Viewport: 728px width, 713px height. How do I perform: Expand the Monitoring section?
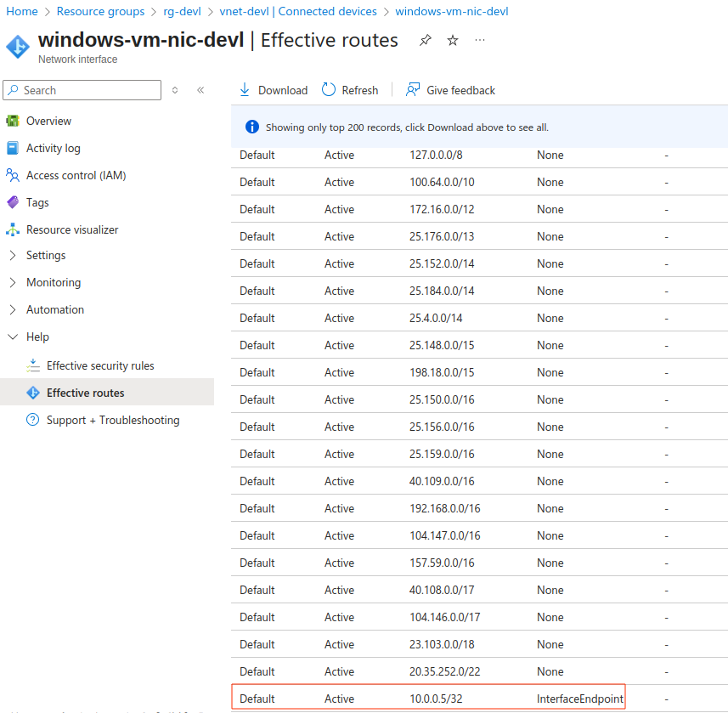[13, 282]
